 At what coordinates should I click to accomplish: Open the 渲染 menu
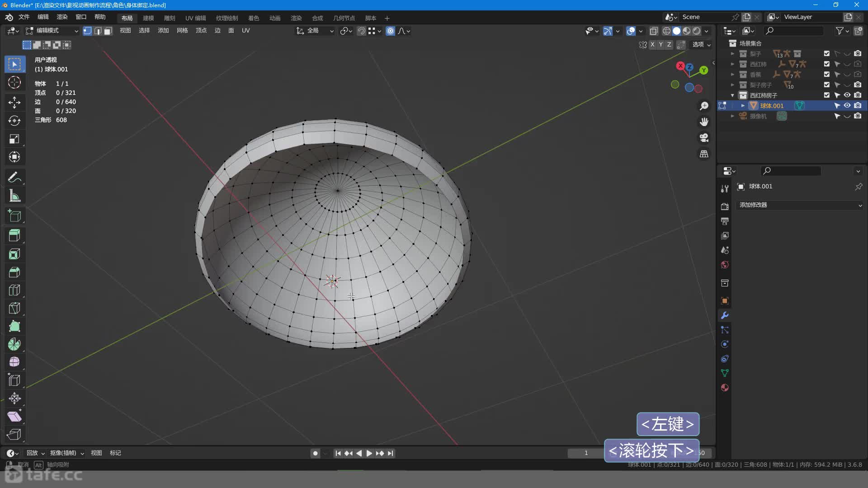(x=62, y=17)
